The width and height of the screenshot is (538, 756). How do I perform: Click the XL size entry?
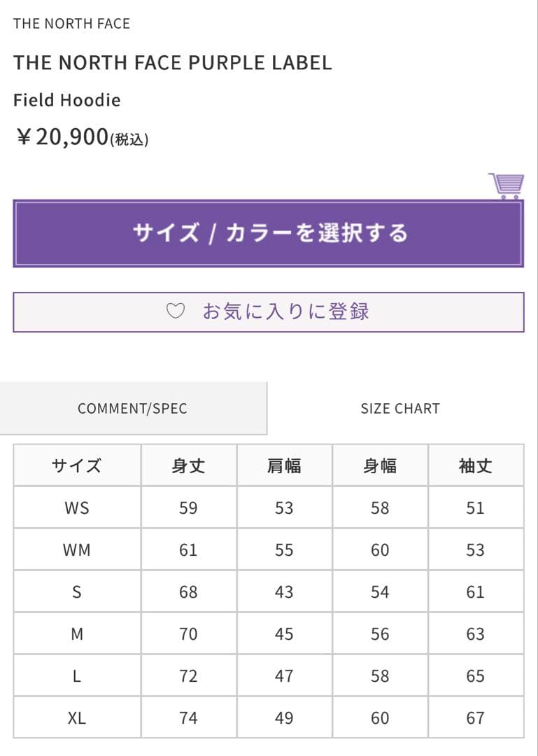click(76, 717)
